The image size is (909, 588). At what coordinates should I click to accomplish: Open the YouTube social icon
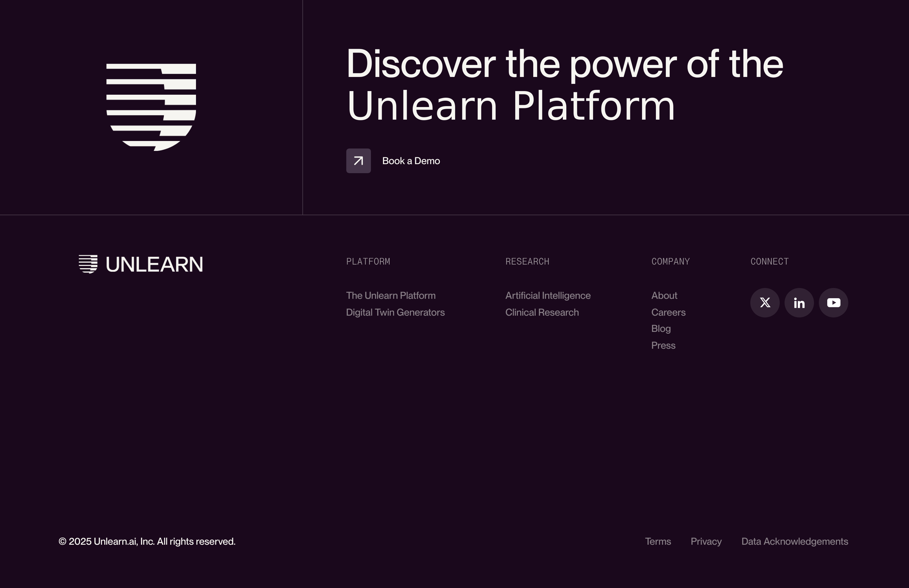tap(834, 303)
